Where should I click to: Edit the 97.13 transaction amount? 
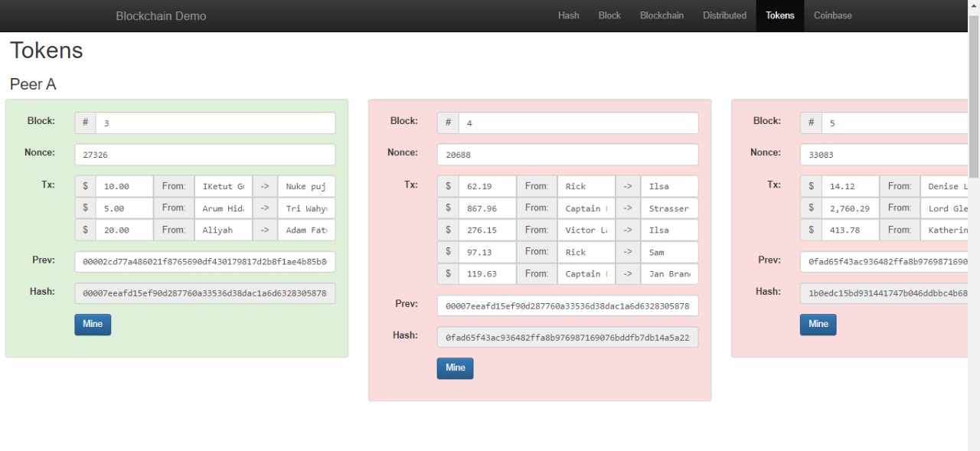(487, 252)
